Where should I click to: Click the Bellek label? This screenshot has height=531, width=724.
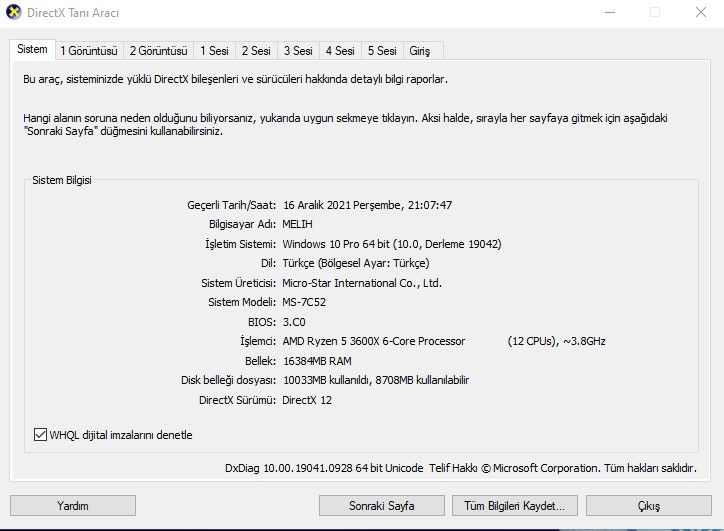click(x=260, y=361)
